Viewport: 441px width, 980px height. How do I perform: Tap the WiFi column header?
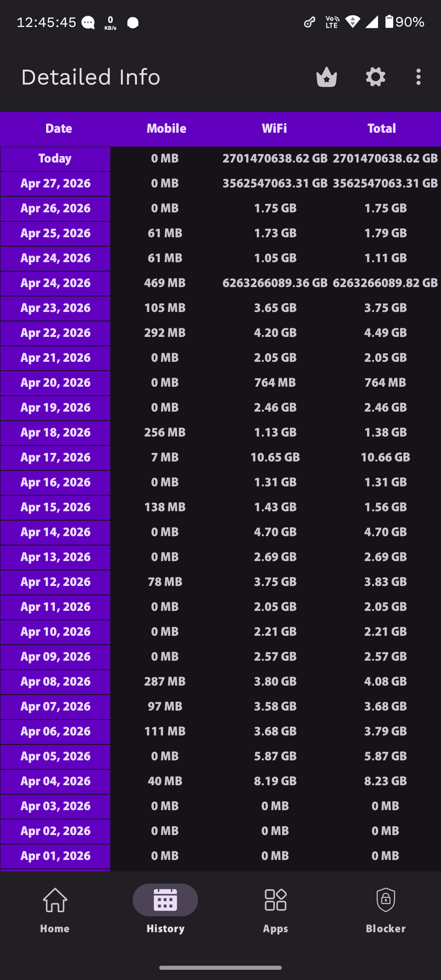click(274, 129)
